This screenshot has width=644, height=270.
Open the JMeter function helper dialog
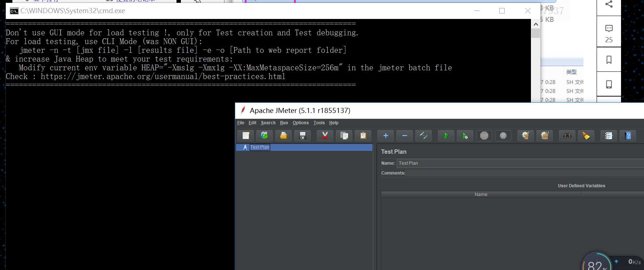pos(609,136)
